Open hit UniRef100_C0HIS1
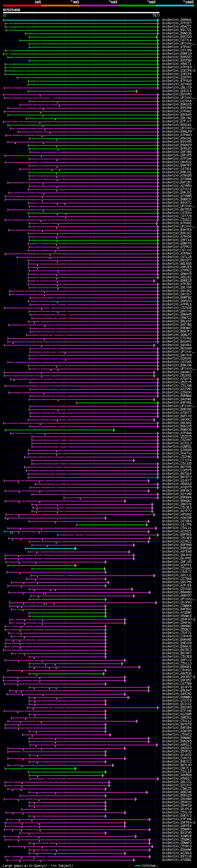The height and width of the screenshot is (868, 197). coord(176,758)
